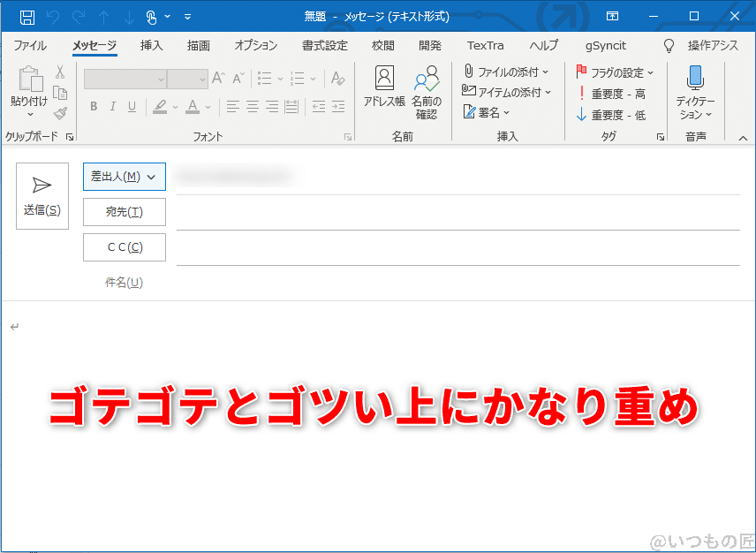Open the bullet list style dropdown
The height and width of the screenshot is (553, 756).
pos(281,79)
